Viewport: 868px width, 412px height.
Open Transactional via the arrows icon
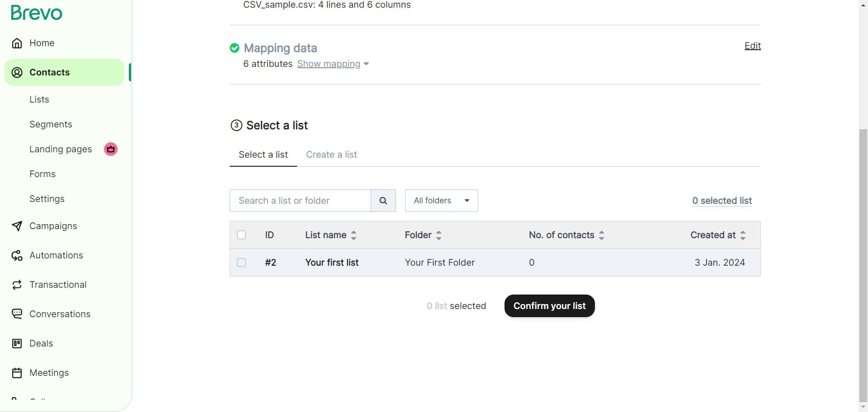click(17, 285)
